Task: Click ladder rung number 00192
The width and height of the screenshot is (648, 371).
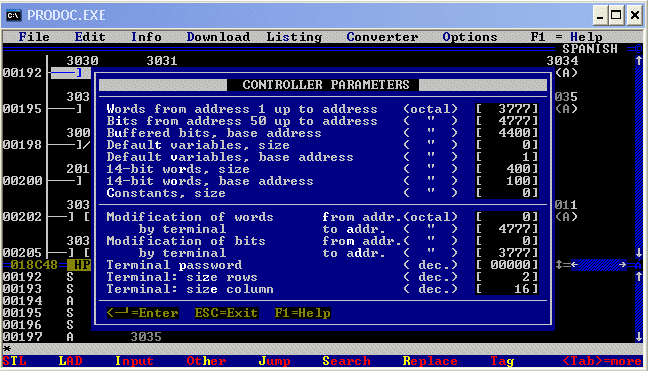Action: (22, 73)
